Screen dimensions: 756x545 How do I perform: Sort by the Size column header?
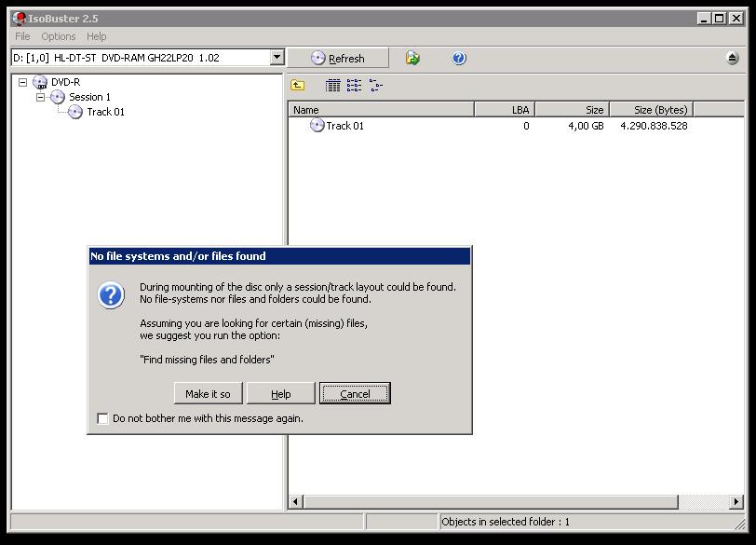coord(572,110)
